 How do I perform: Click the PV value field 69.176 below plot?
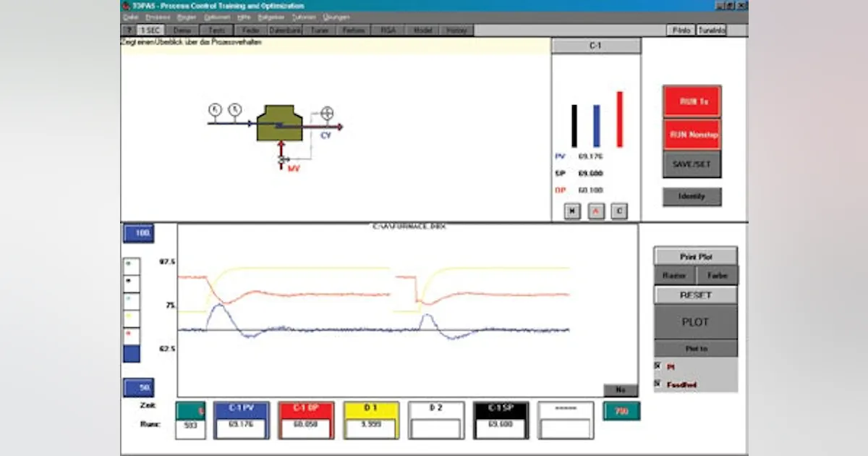point(241,429)
